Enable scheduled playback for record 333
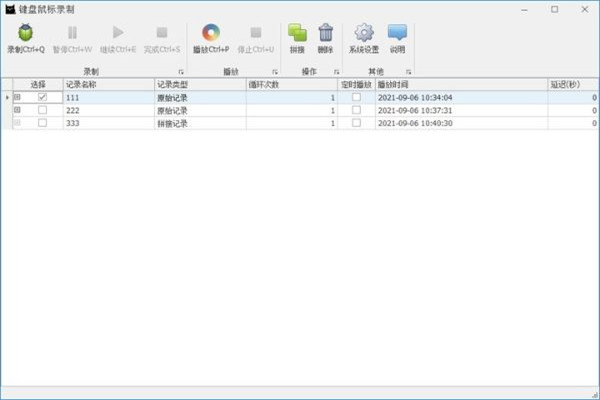Viewport: 600px width, 400px height. coord(356,123)
